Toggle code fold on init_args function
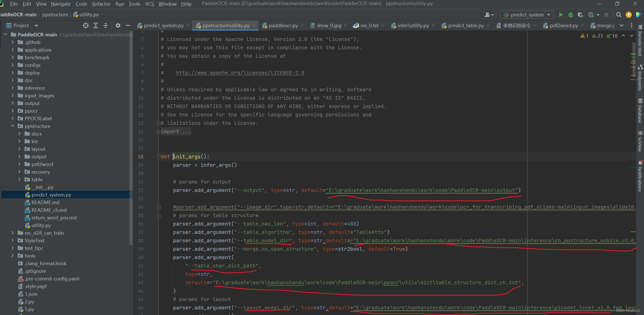Viewport: 644px width, 315px height. coord(158,157)
